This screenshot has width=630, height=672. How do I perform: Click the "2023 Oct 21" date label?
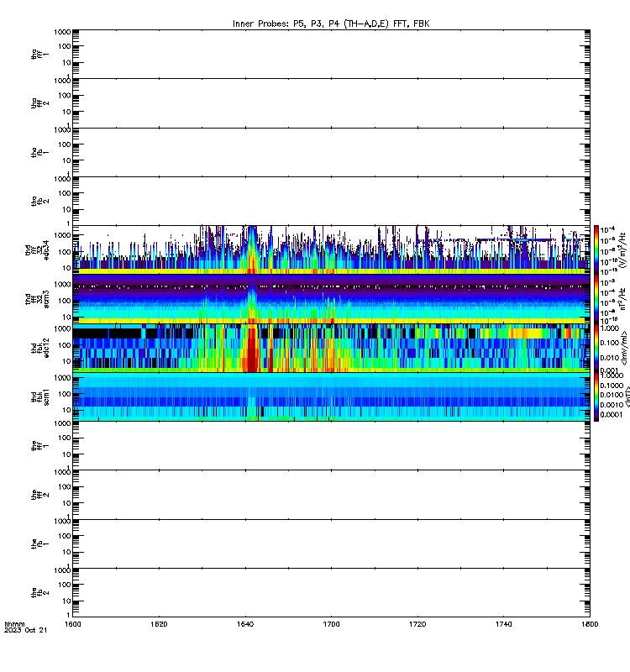tap(26, 631)
